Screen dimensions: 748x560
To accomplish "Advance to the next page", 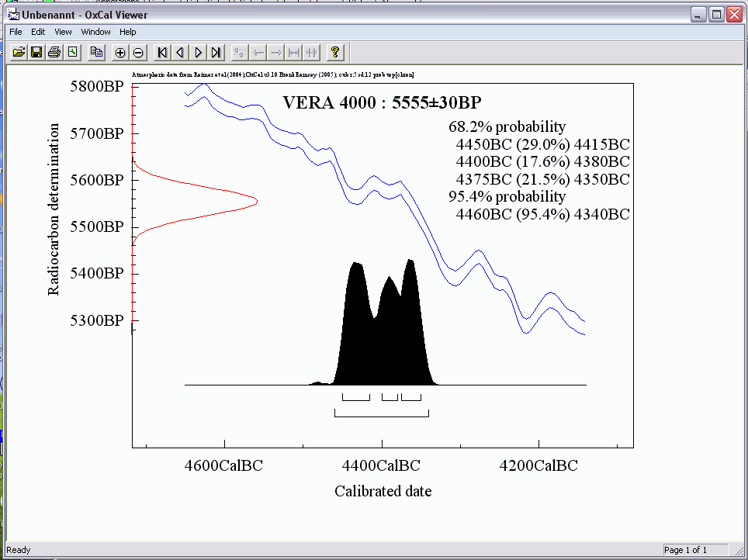I will pyautogui.click(x=199, y=52).
